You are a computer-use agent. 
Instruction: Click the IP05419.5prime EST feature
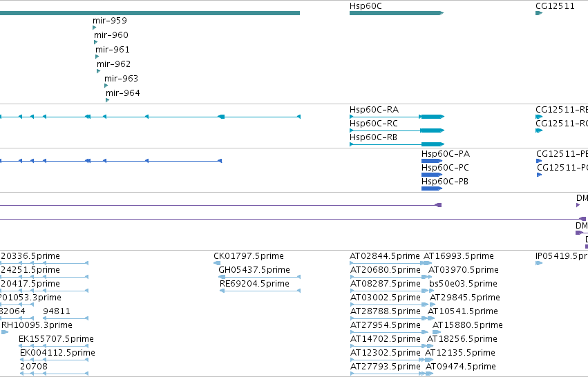[539, 263]
